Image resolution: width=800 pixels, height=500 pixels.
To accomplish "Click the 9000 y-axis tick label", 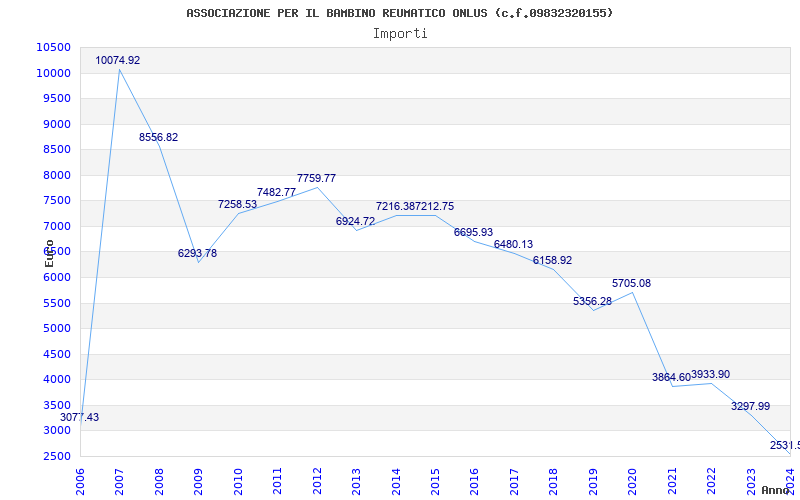I will pos(57,124).
